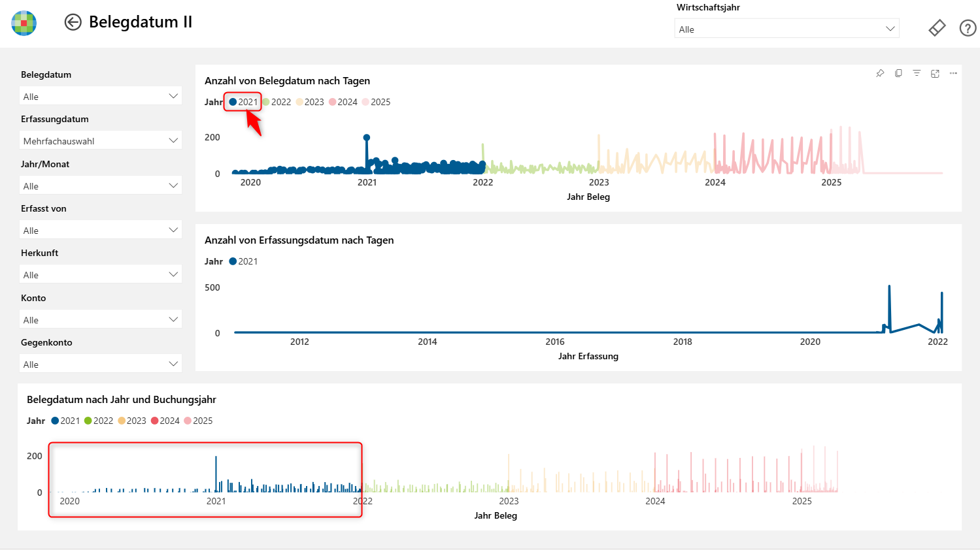980x550 pixels.
Task: Click the eraser clear-filters icon
Action: 937,28
